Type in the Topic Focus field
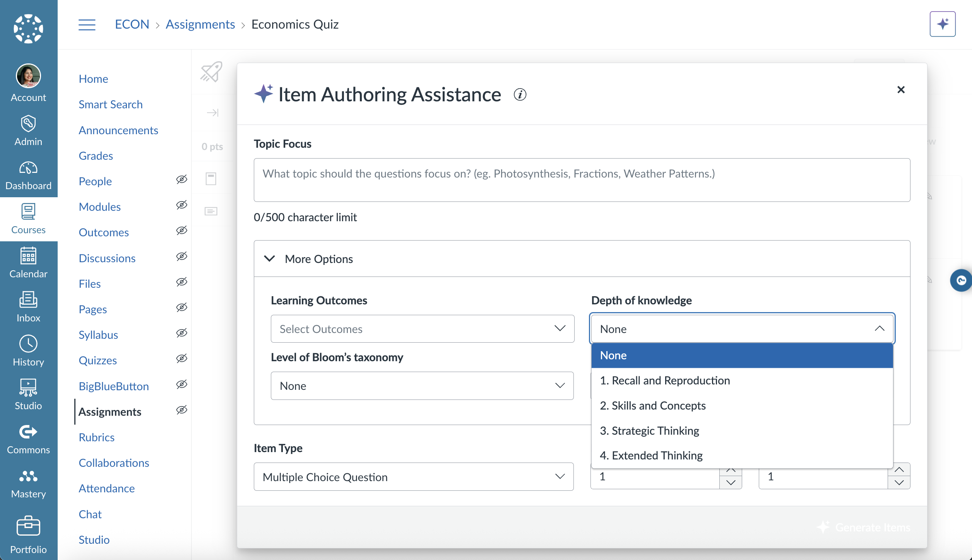 [580, 179]
